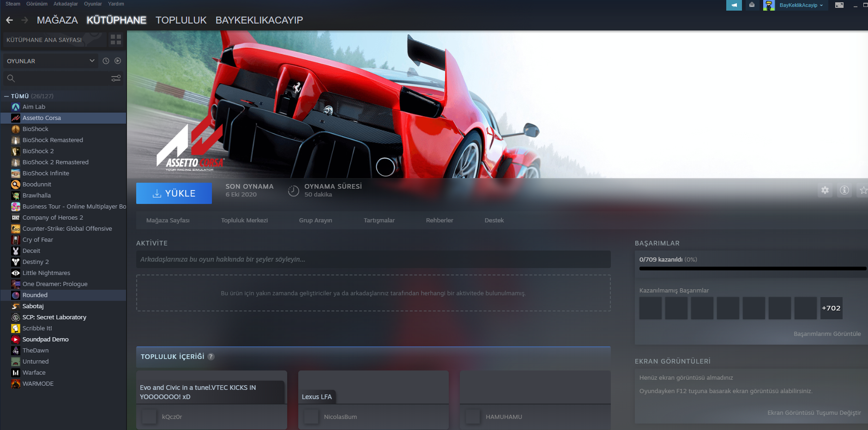Collapse the TÜMÜ games list
This screenshot has width=868, height=430.
[6, 96]
